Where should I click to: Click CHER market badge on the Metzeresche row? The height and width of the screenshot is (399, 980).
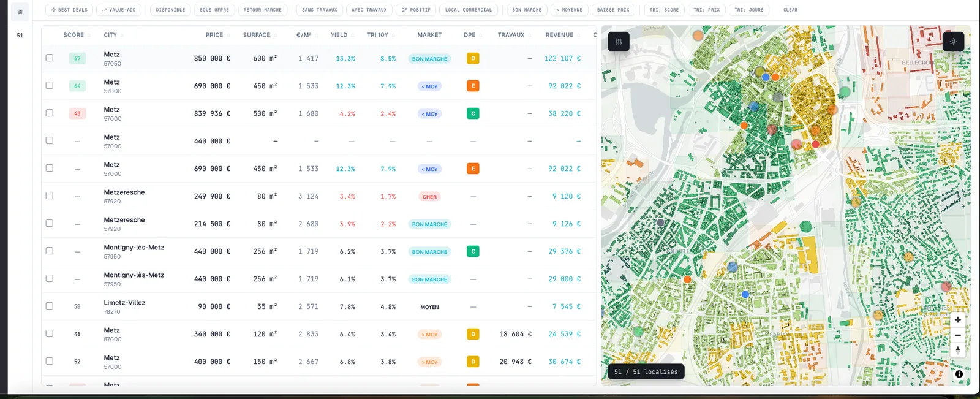pos(429,197)
